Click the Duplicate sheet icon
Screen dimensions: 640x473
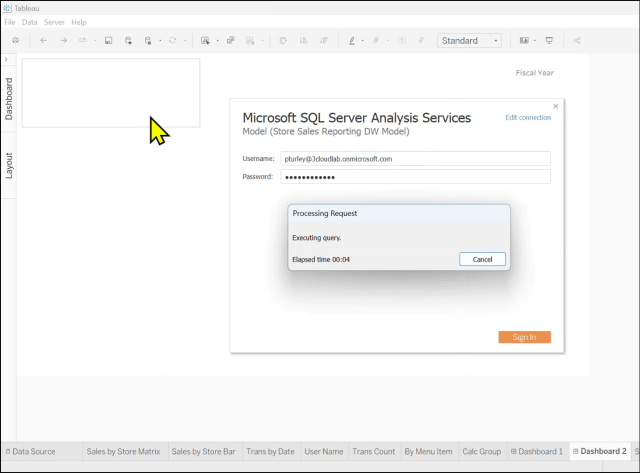click(231, 40)
